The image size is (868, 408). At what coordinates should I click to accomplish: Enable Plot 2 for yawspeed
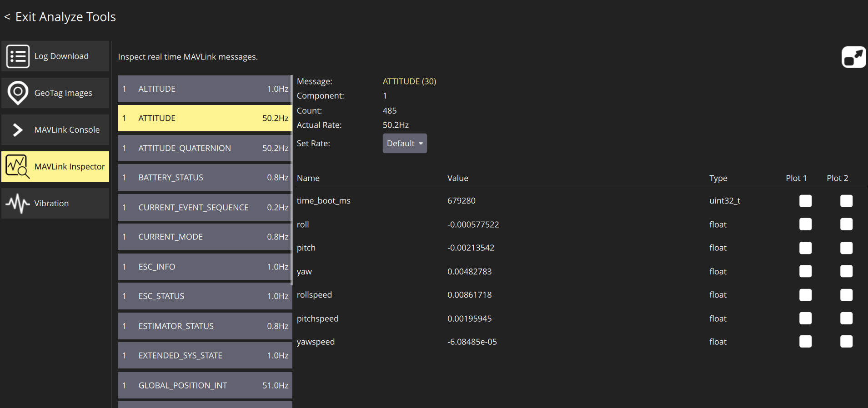pos(846,342)
